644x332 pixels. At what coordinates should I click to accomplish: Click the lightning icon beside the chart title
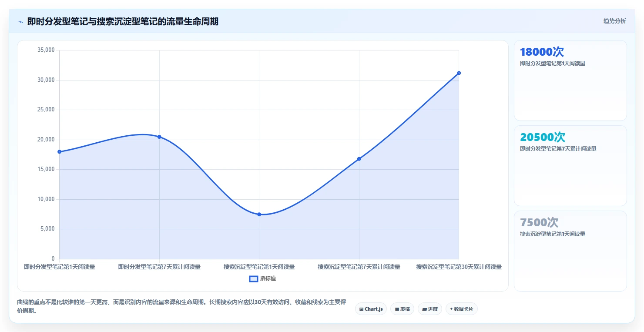pyautogui.click(x=20, y=22)
